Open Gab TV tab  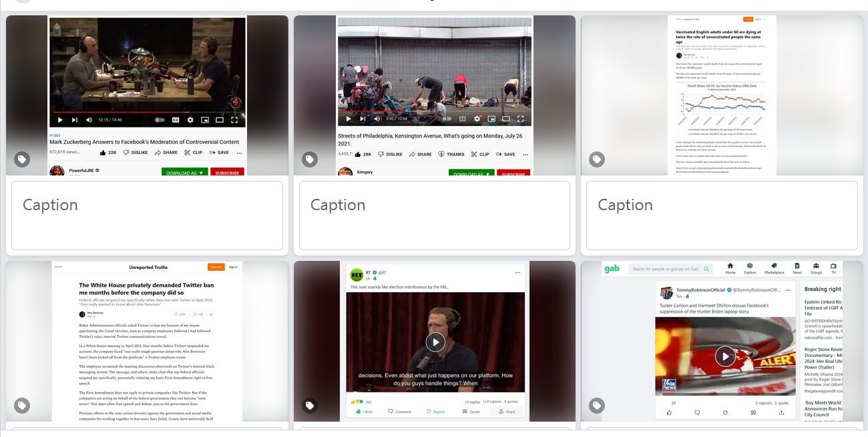click(833, 268)
